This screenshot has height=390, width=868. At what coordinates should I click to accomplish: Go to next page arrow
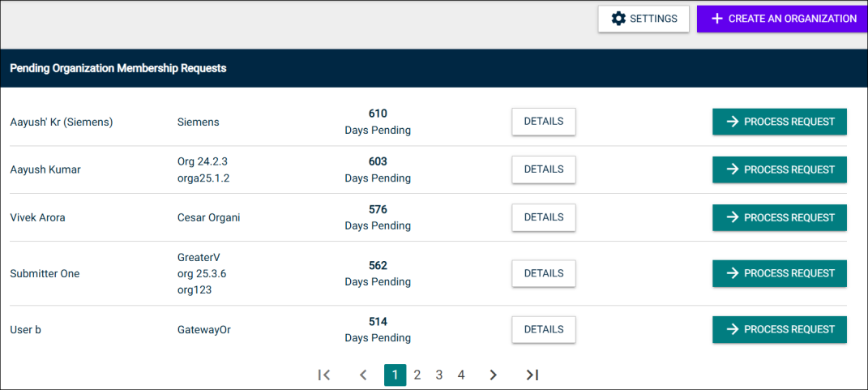point(493,375)
